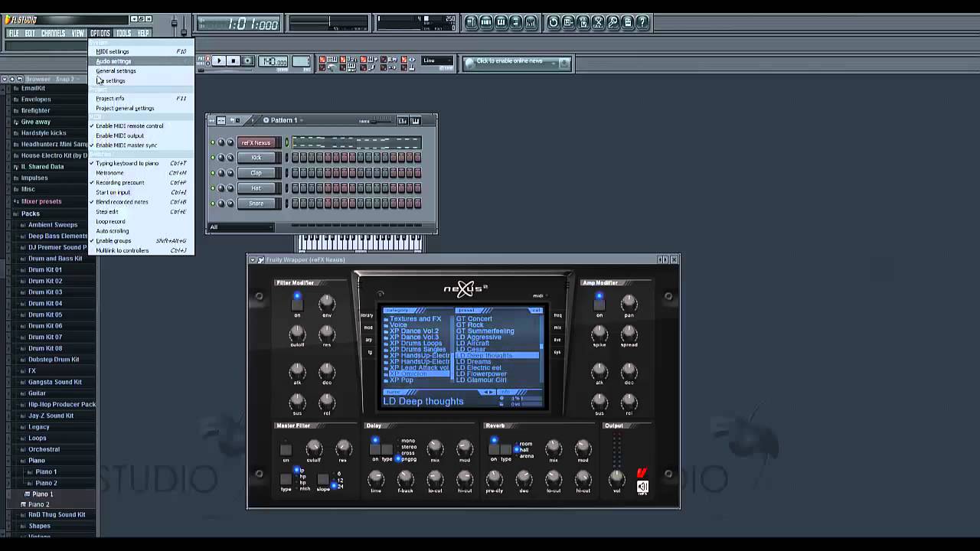
Task: Expand the Packs folder in browser
Action: [x=31, y=214]
